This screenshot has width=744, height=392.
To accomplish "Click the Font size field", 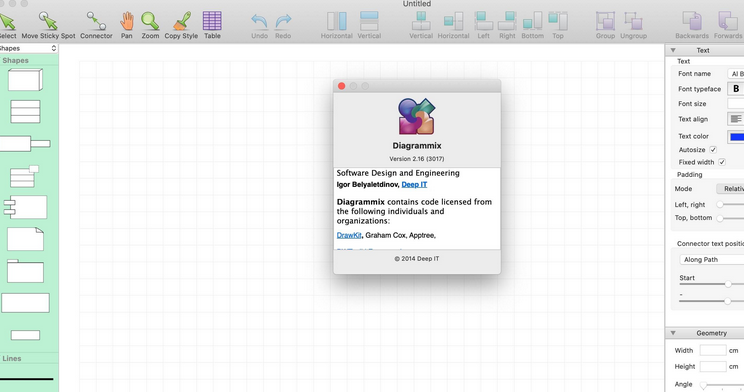I will tap(736, 103).
